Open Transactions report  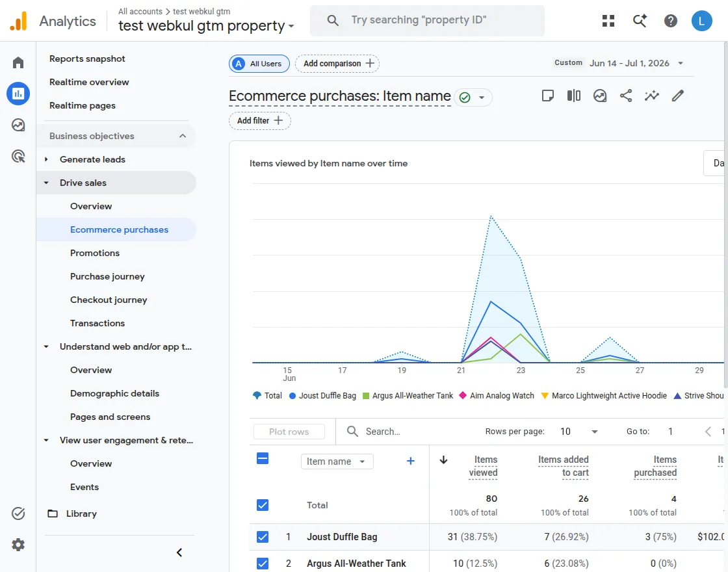(x=97, y=323)
